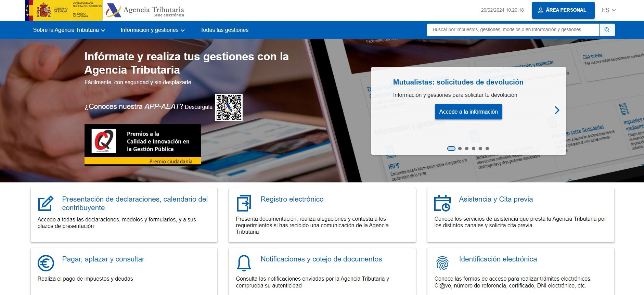The height and width of the screenshot is (295, 644).
Task: Open Identificación electrónica link
Action: 498,259
